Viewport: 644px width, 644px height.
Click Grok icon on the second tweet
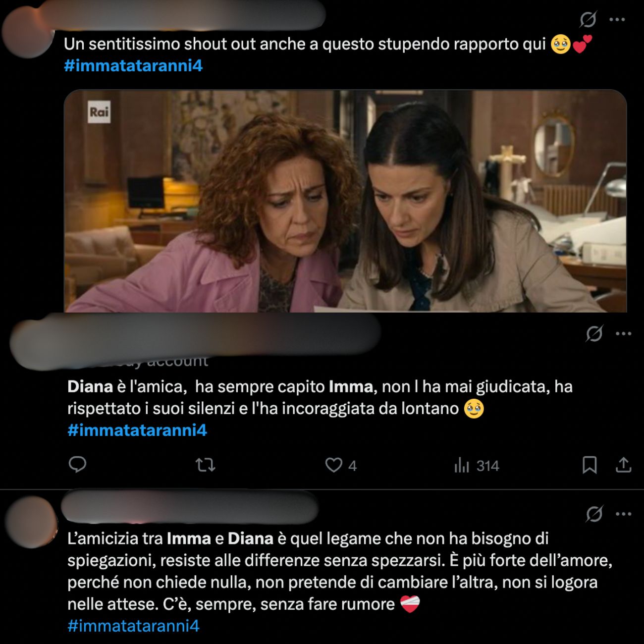pyautogui.click(x=594, y=334)
